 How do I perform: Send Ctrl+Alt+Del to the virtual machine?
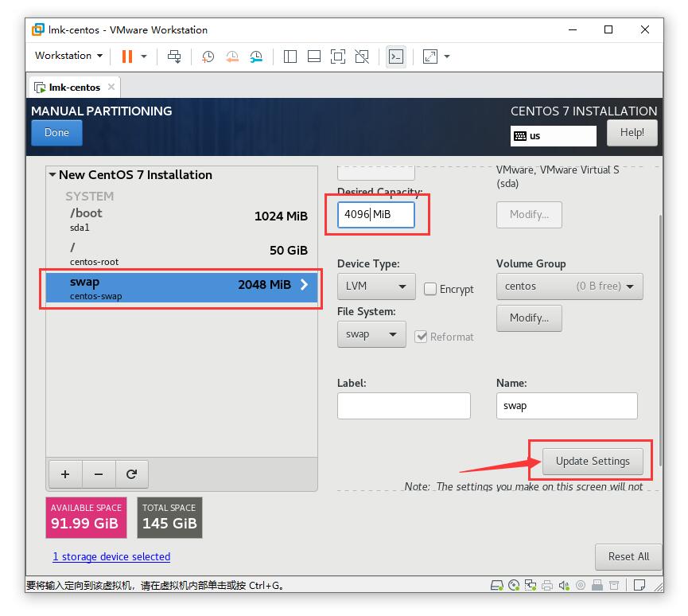tap(174, 57)
